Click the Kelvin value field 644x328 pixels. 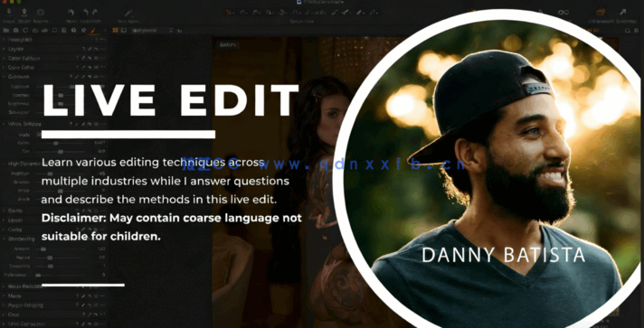coord(99,144)
